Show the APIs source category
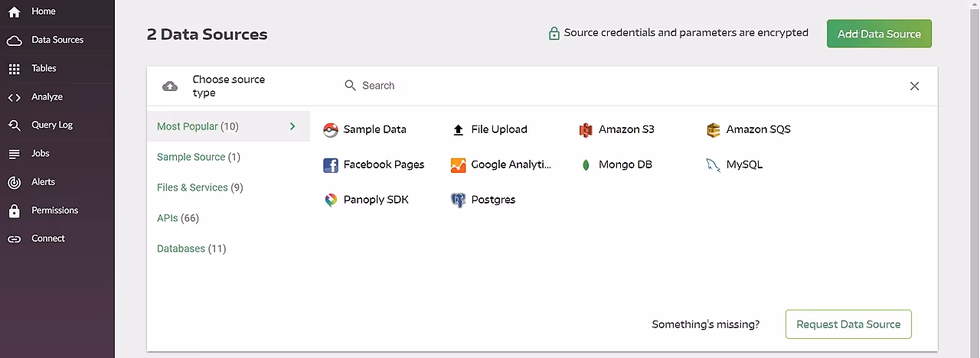980x358 pixels. [178, 218]
